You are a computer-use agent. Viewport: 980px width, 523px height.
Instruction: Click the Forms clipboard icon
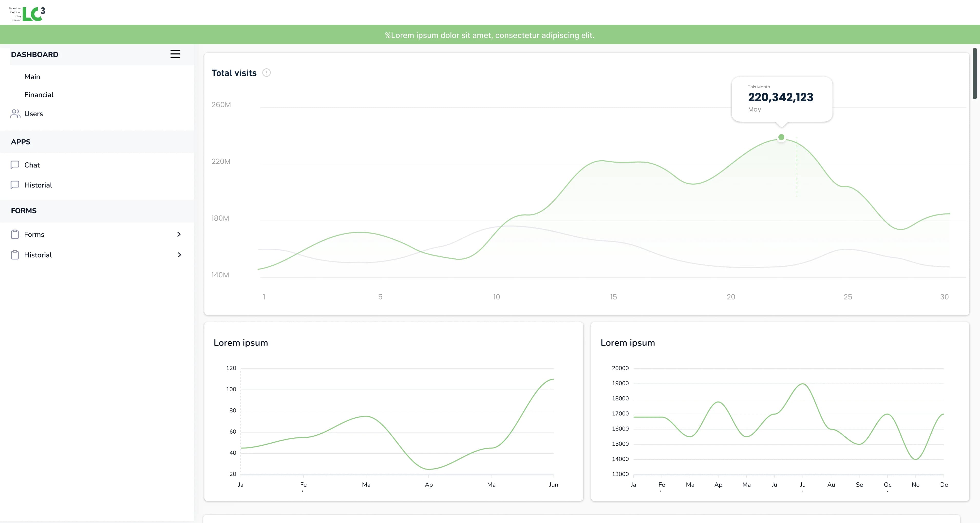coord(15,235)
